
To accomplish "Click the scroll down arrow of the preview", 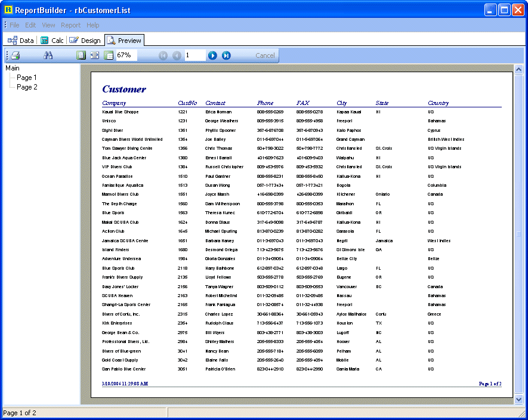I will point(518,399).
